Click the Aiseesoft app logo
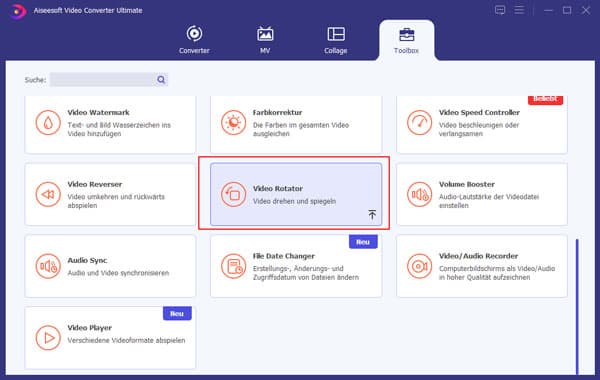 17,11
